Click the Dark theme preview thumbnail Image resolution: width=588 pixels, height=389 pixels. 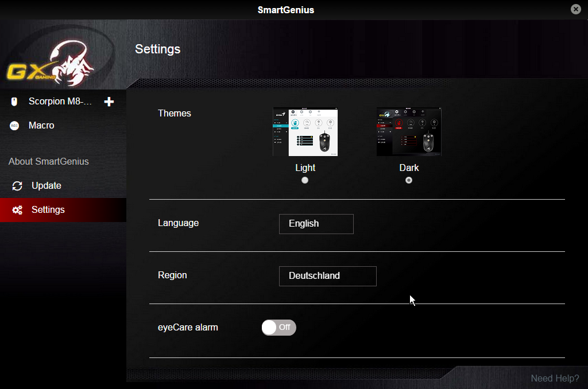409,132
